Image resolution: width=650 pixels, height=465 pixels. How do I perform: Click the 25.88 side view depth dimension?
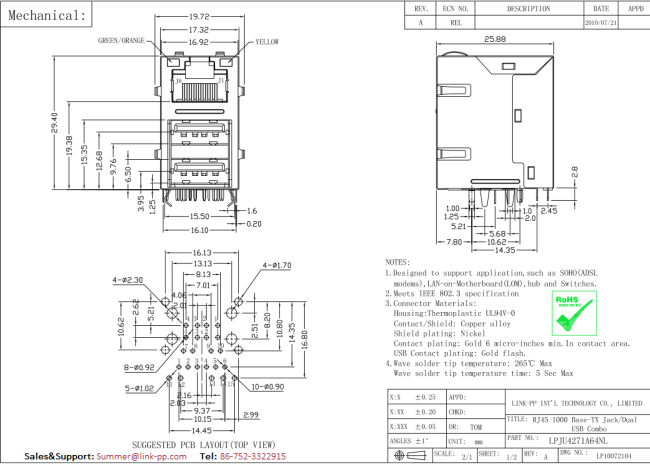point(494,39)
